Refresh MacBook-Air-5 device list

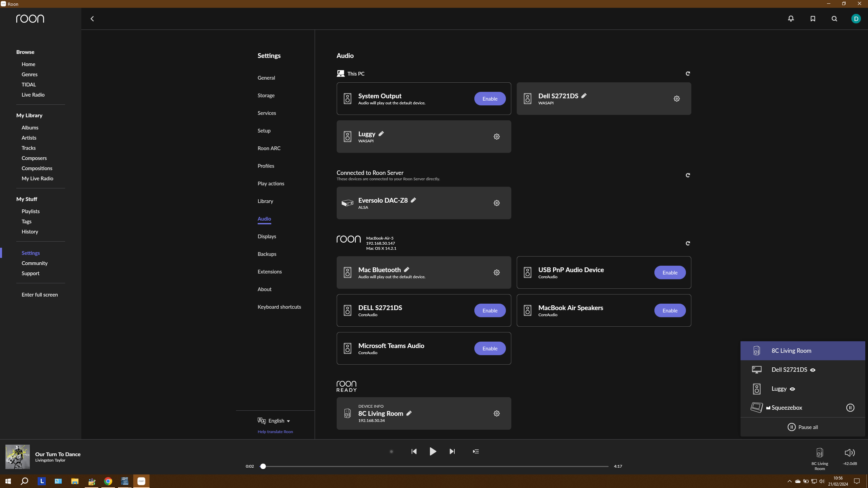click(688, 243)
